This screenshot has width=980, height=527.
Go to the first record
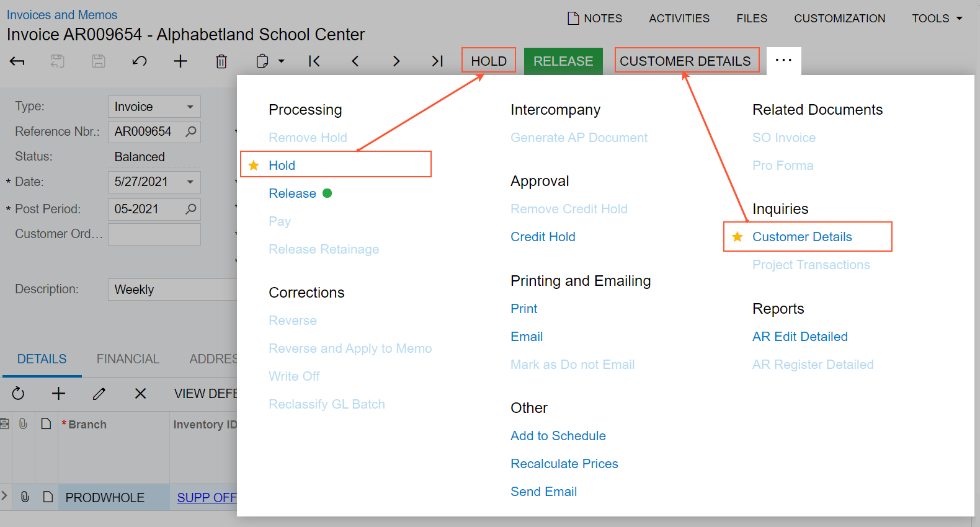(314, 61)
